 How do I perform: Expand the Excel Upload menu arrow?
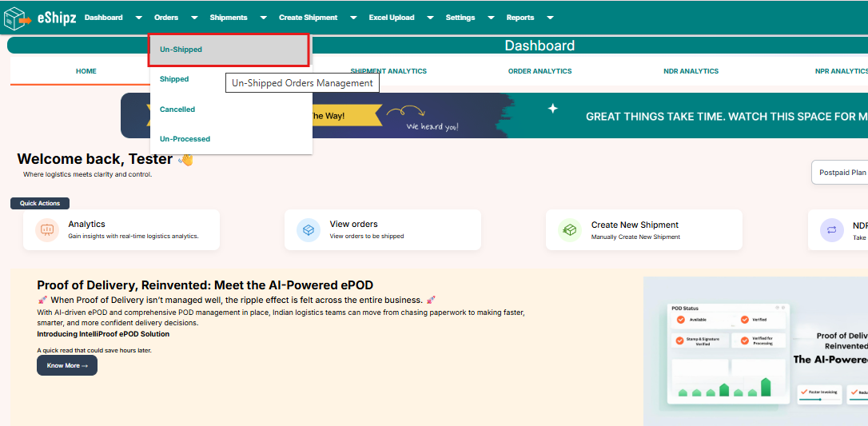coord(430,18)
